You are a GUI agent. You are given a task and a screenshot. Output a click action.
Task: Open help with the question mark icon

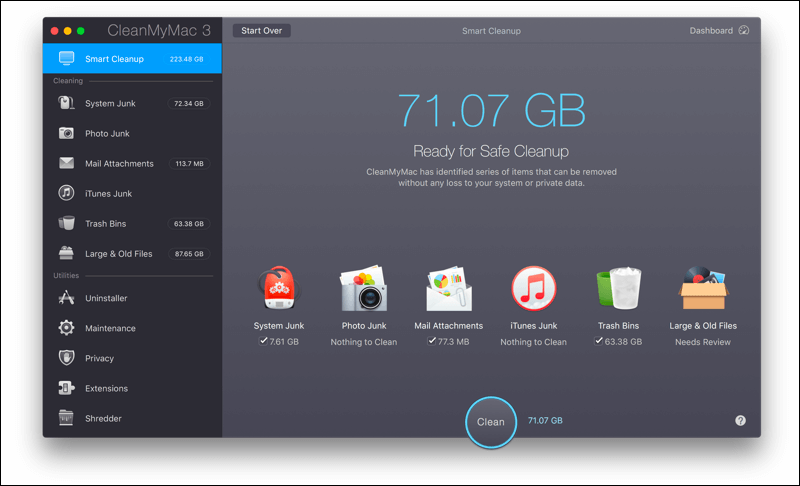740,420
